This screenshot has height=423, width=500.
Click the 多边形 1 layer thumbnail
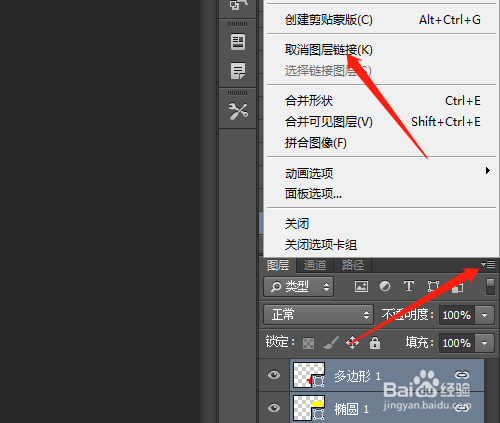coord(309,375)
